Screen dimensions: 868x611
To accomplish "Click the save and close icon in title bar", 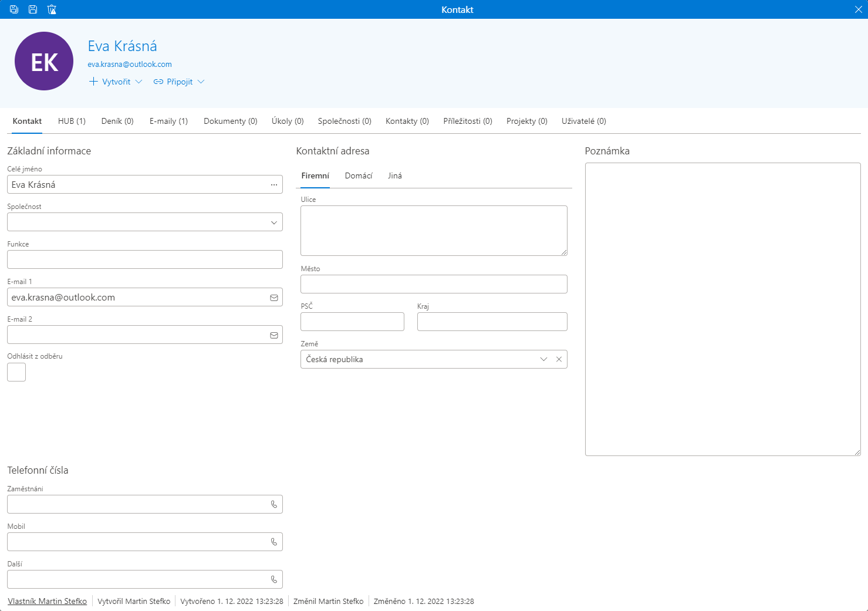I will pyautogui.click(x=14, y=9).
